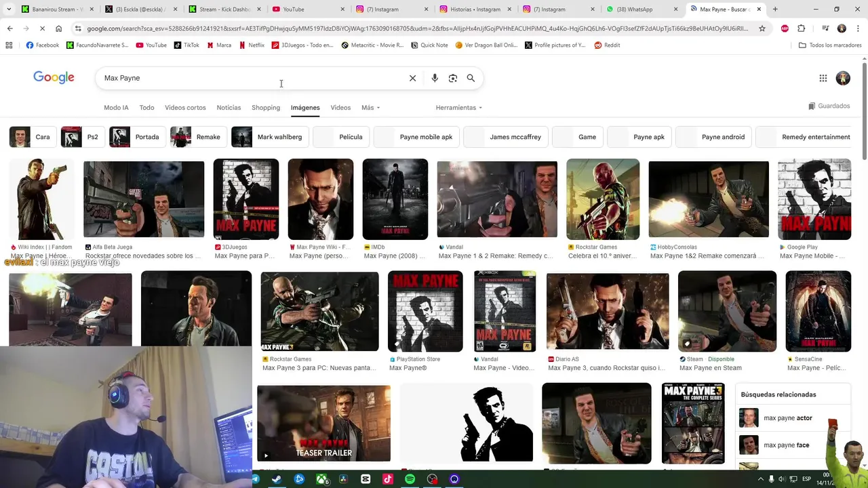
Task: Switch to the Modo IA tab
Action: (116, 108)
